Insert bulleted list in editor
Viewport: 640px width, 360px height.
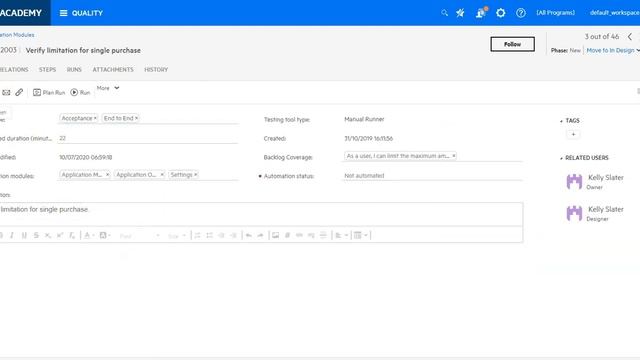209,236
